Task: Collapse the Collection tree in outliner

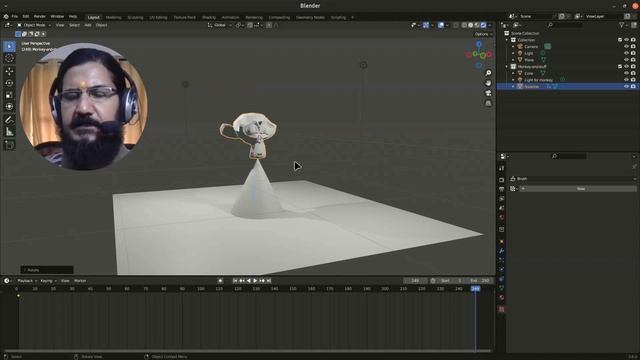Action: (507, 40)
